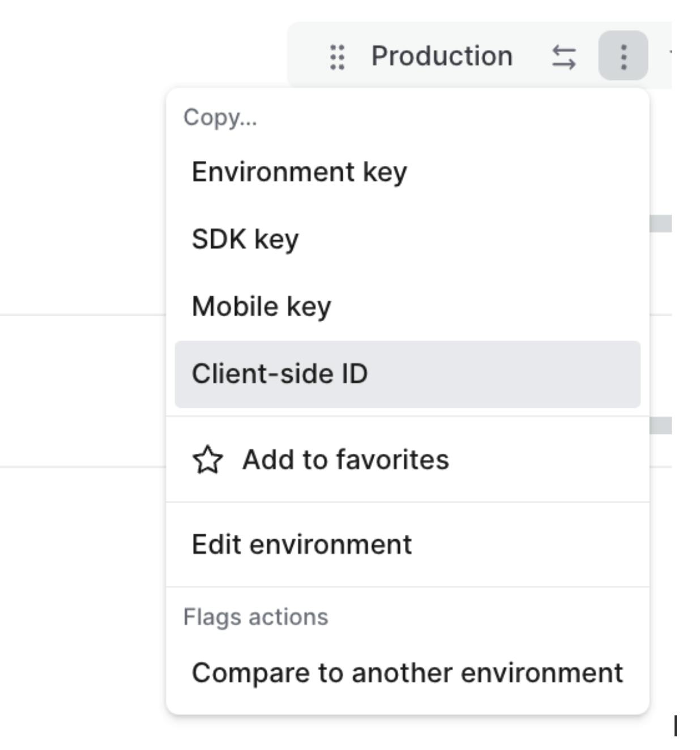Open Edit environment

click(302, 544)
